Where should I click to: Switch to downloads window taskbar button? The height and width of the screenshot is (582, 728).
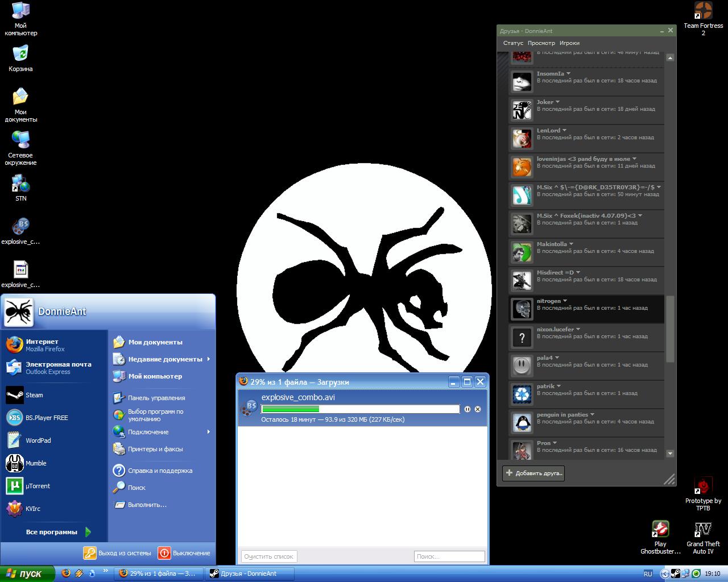tap(159, 573)
